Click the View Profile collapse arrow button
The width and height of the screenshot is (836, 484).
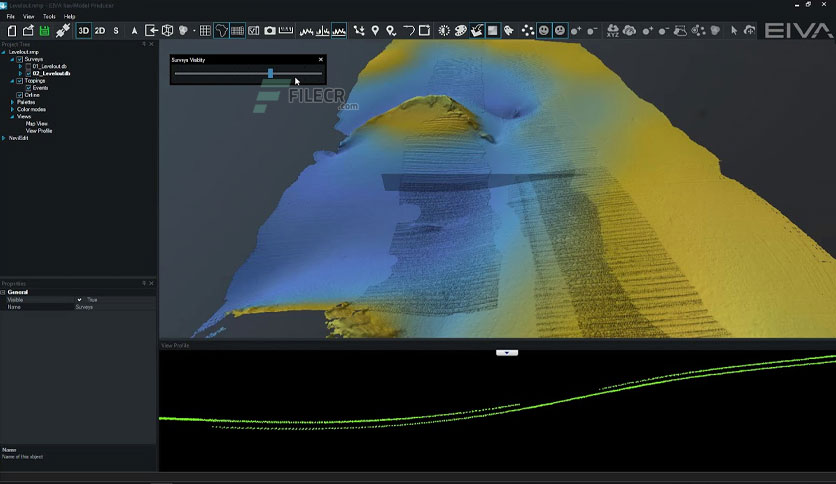507,353
